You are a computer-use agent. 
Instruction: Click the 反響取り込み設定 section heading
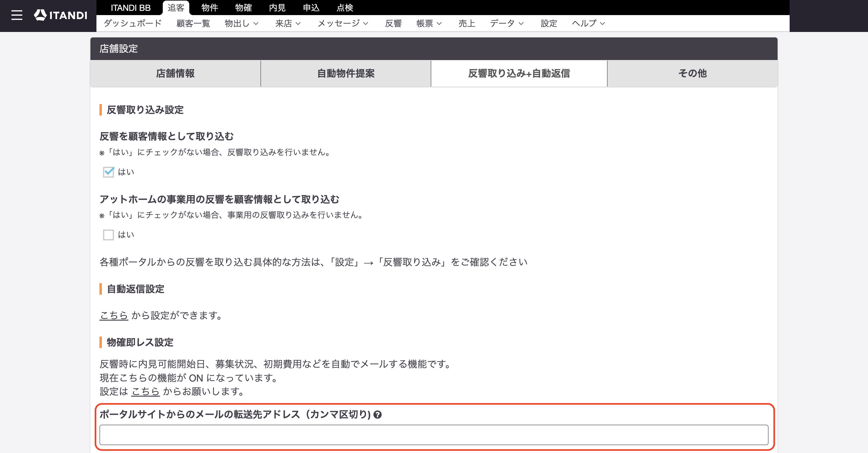[x=145, y=110]
